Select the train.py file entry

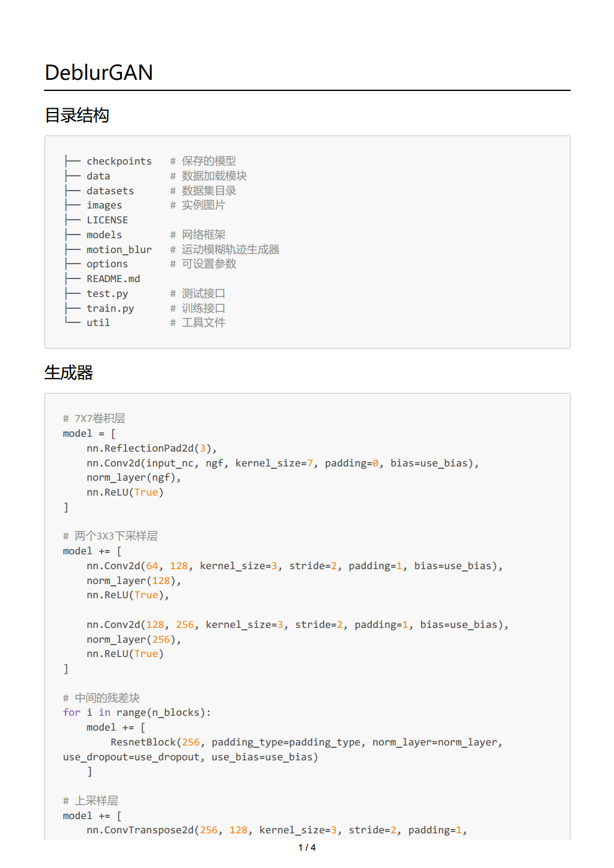(x=110, y=308)
